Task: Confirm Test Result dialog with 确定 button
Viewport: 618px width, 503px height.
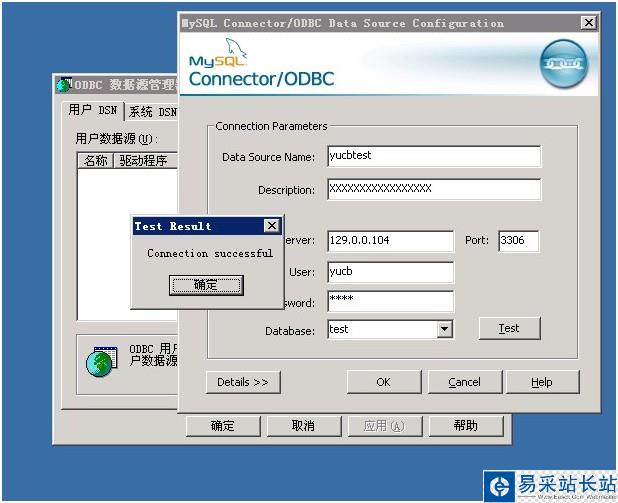Action: (206, 285)
